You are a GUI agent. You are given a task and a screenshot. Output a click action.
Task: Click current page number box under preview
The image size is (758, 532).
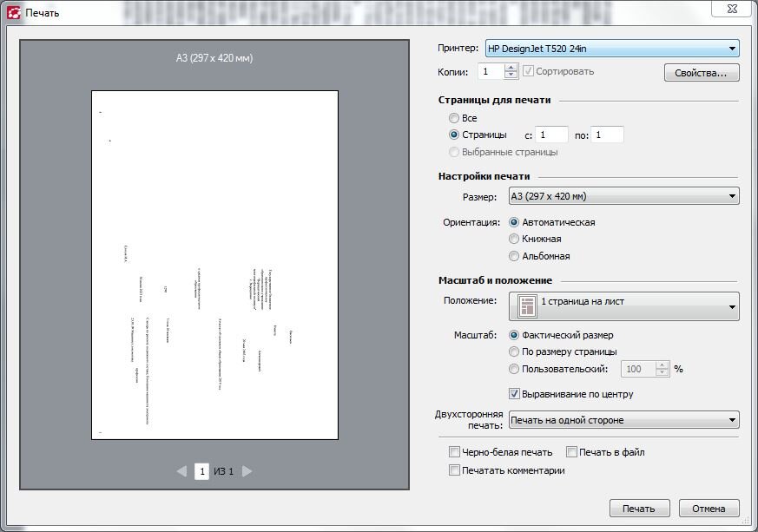pos(201,471)
